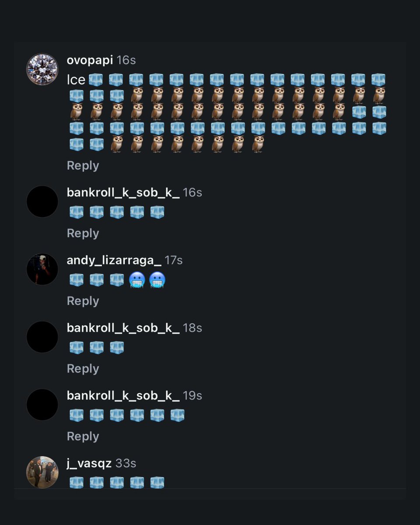Open j_vasqz profile picture
Image resolution: width=420 pixels, height=525 pixels.
(x=42, y=472)
